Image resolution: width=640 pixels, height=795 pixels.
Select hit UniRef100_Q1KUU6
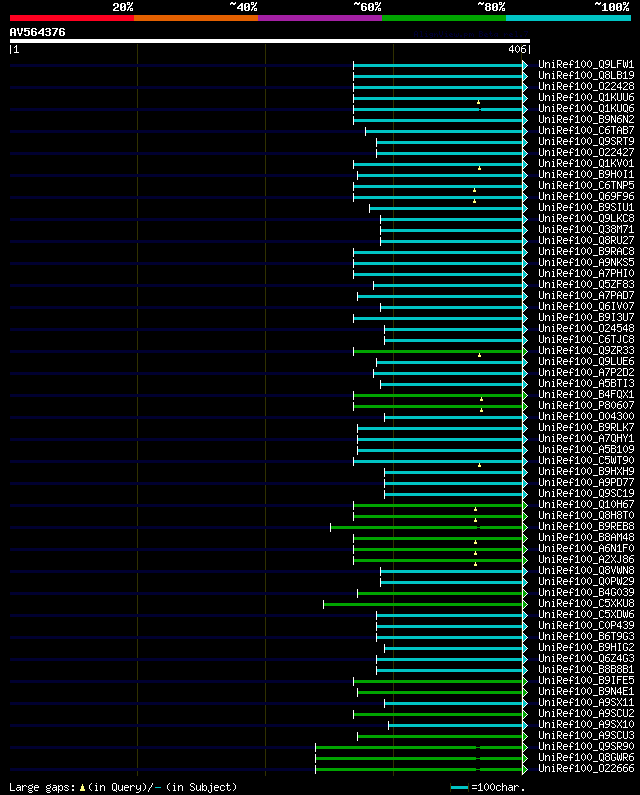tap(586, 97)
